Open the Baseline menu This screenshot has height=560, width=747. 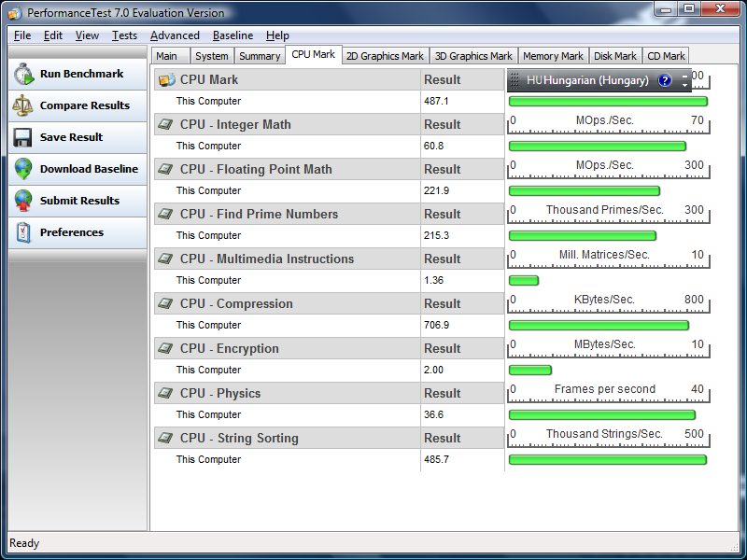click(233, 35)
